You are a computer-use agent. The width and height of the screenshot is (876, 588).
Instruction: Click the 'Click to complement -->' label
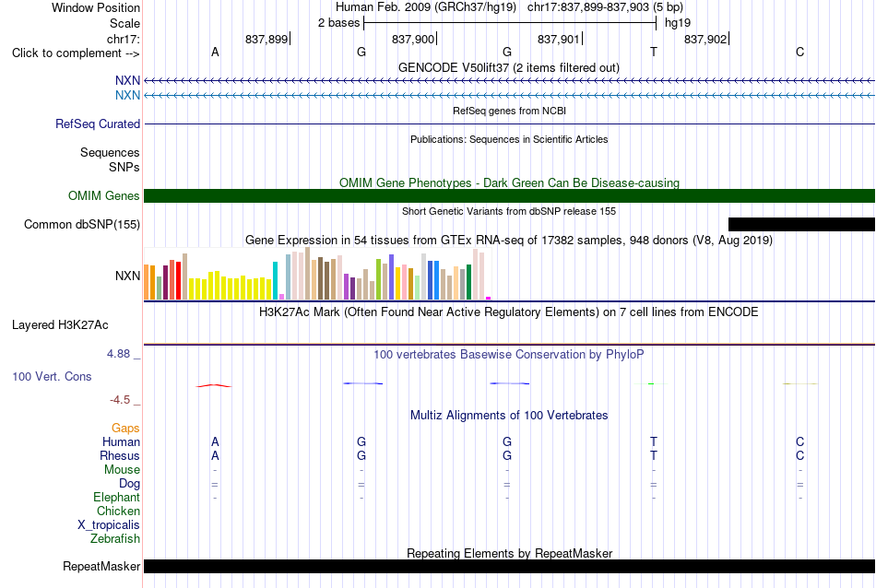76,53
